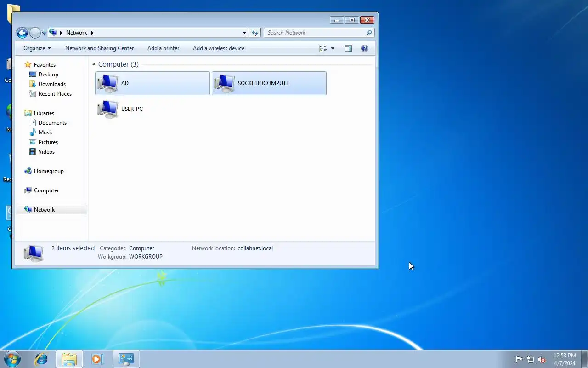The height and width of the screenshot is (368, 588).
Task: Expand the address bar history dropdown
Action: pyautogui.click(x=244, y=33)
